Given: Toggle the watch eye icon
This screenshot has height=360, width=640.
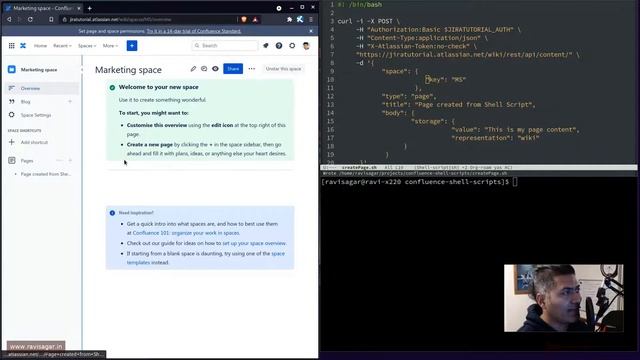Looking at the screenshot, I should [215, 69].
